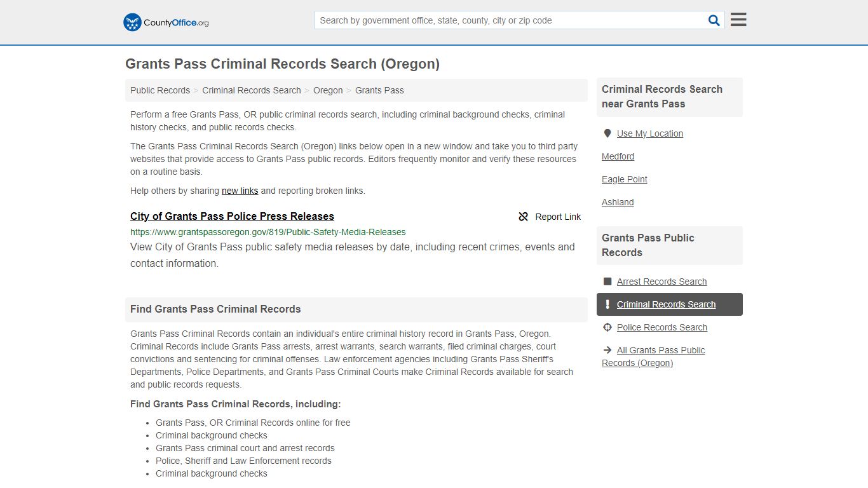
Task: Click the Police Records crosshair icon
Action: [x=607, y=327]
